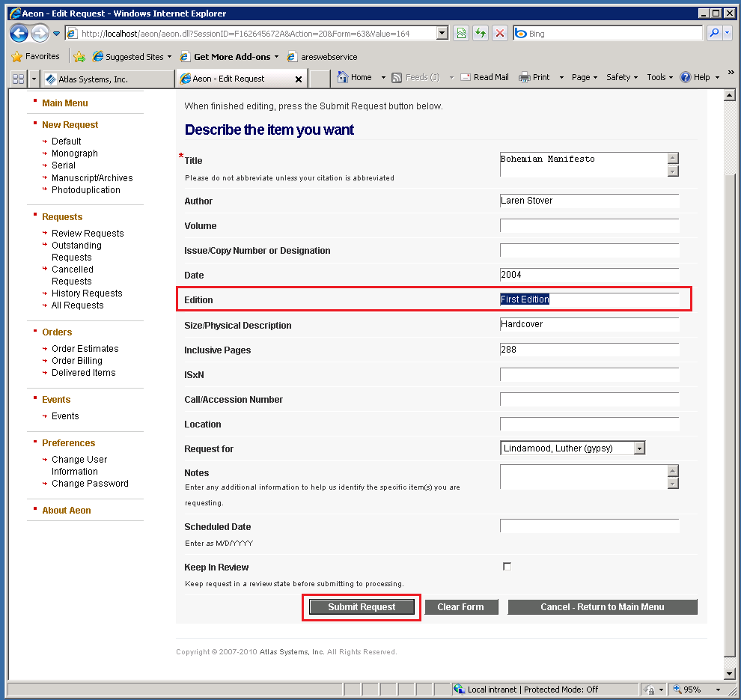Viewport: 741px width, 700px height.
Task: Click into the Date field
Action: [589, 275]
